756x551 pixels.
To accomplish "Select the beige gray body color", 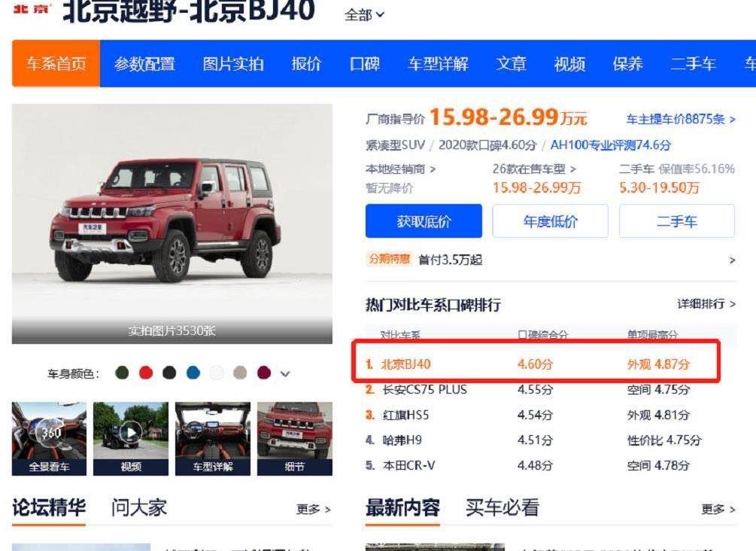I will click(240, 373).
